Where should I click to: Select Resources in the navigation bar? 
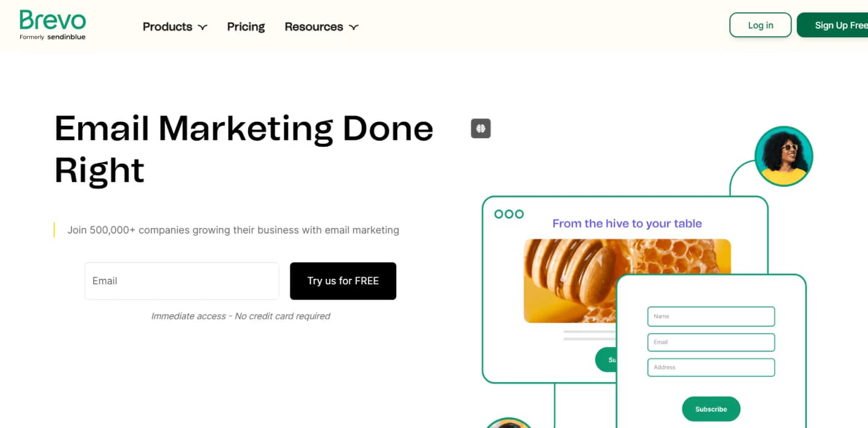(314, 26)
